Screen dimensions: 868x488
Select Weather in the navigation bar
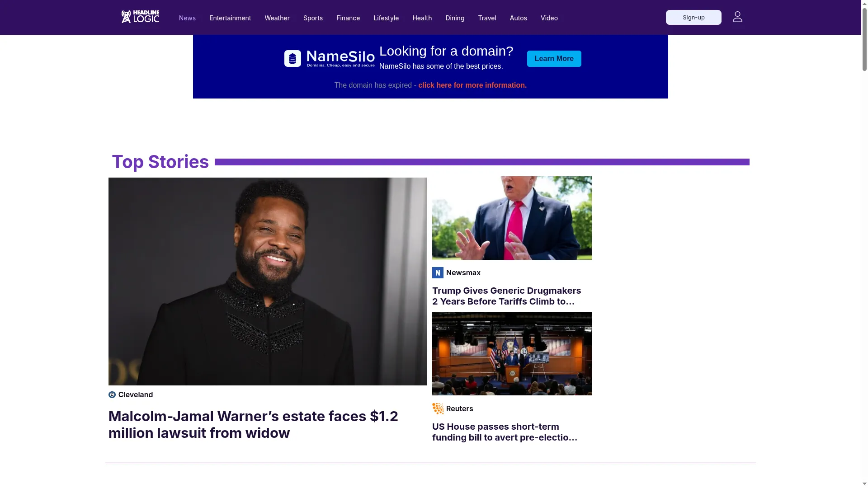(277, 18)
